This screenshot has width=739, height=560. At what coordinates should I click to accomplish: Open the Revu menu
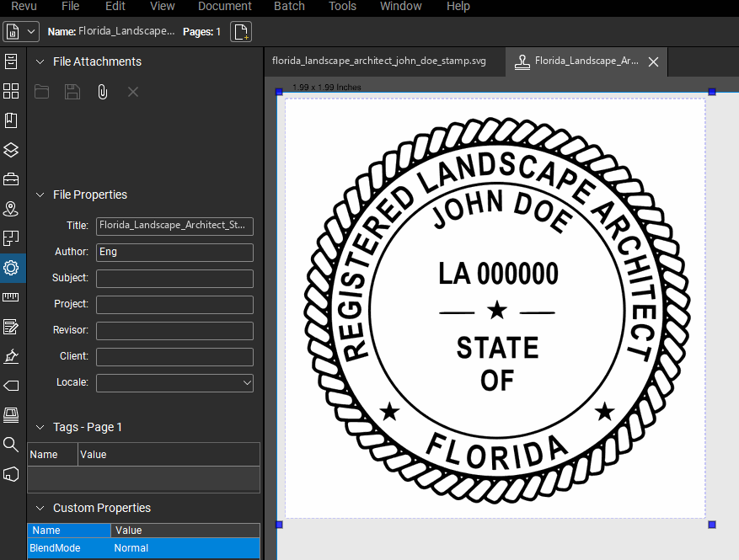pos(24,6)
